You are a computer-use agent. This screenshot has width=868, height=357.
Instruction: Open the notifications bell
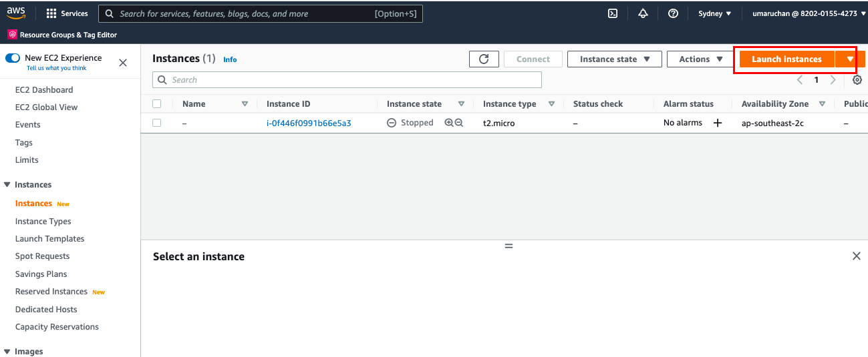643,13
